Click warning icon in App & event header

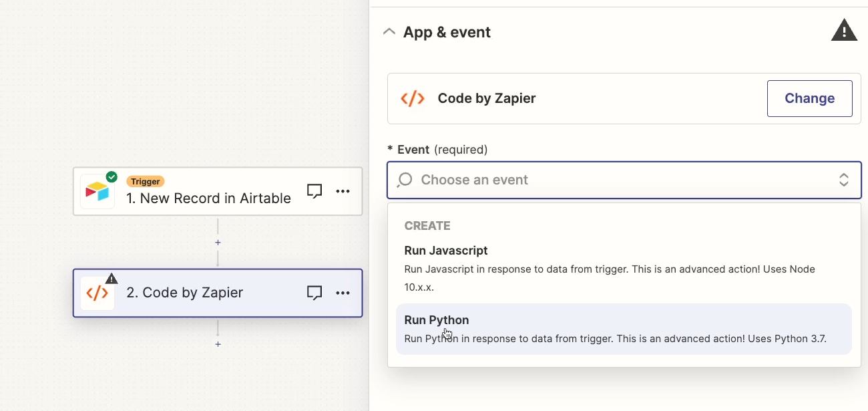[x=844, y=31]
